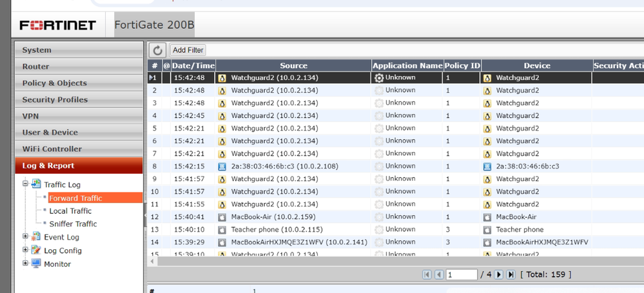
Task: Click the Fortinet logo
Action: tap(58, 25)
